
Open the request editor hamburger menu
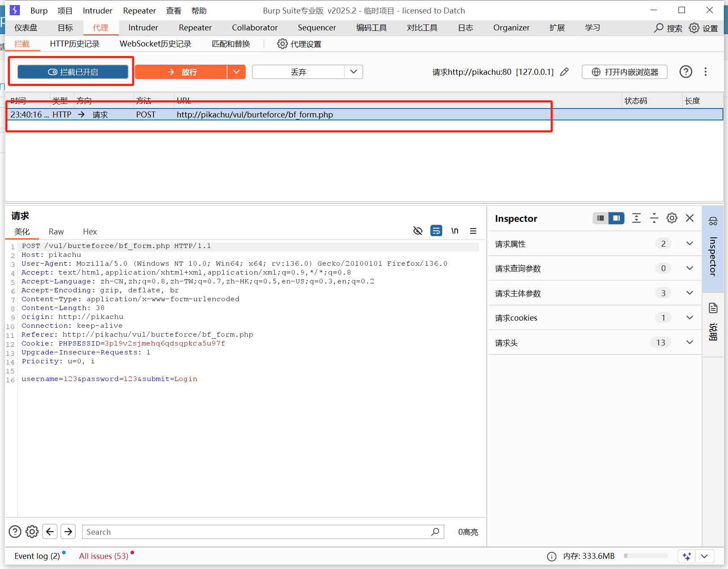473,231
